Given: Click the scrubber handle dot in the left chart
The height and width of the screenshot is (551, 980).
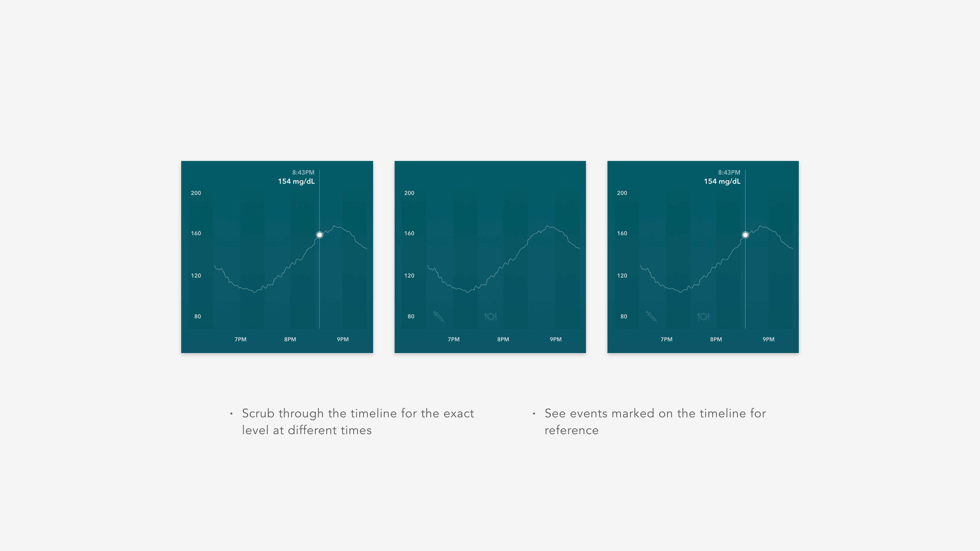Looking at the screenshot, I should pos(320,235).
